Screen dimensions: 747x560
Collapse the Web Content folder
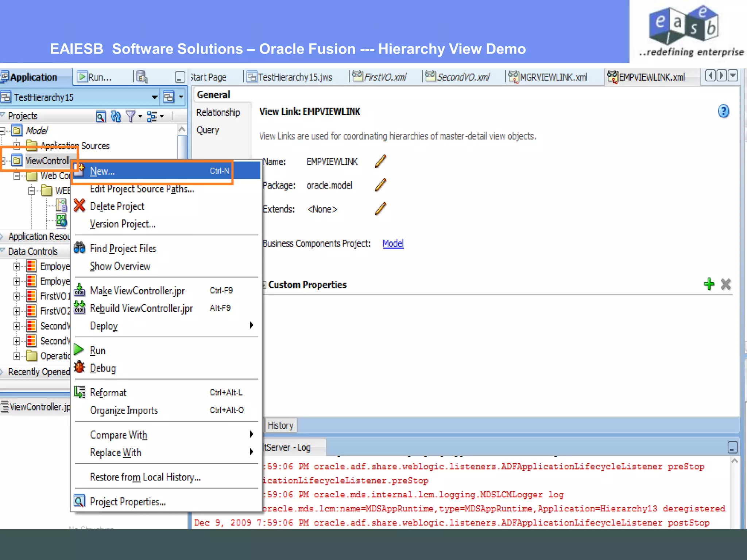(x=17, y=176)
